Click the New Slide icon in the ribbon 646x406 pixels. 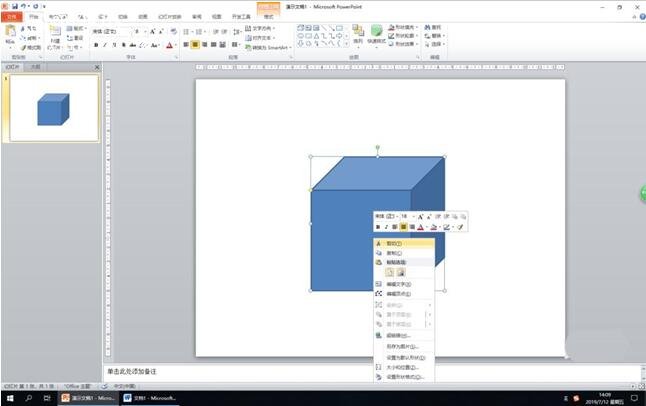click(x=55, y=32)
